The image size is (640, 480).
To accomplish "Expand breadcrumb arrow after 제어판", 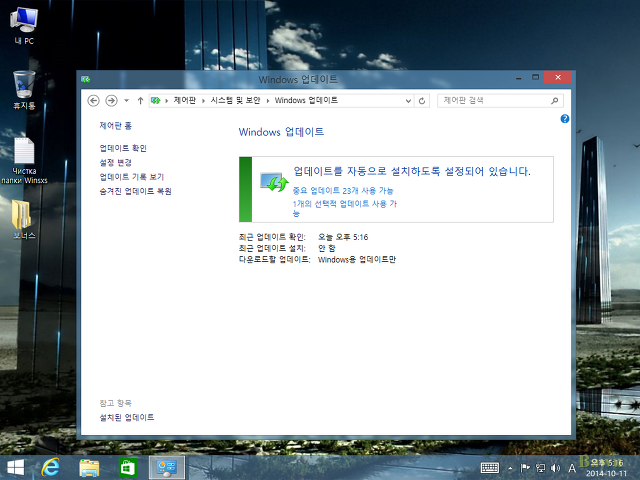I will coord(203,101).
